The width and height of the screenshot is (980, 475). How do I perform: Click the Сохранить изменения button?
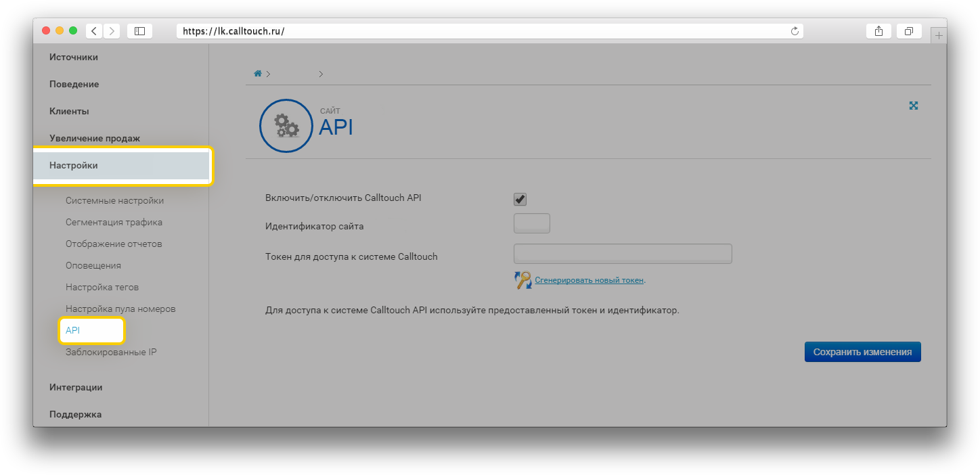pos(862,352)
